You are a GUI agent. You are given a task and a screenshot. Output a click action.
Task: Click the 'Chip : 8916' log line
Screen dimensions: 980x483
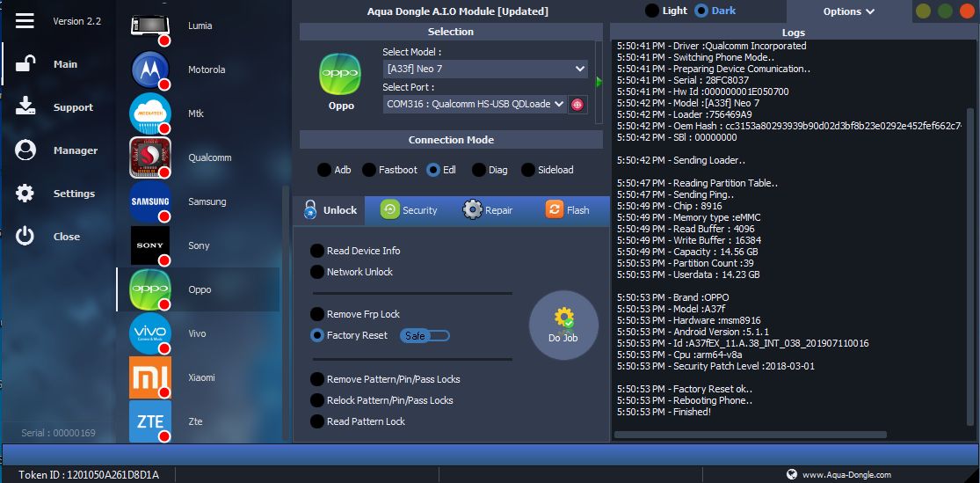tap(670, 206)
